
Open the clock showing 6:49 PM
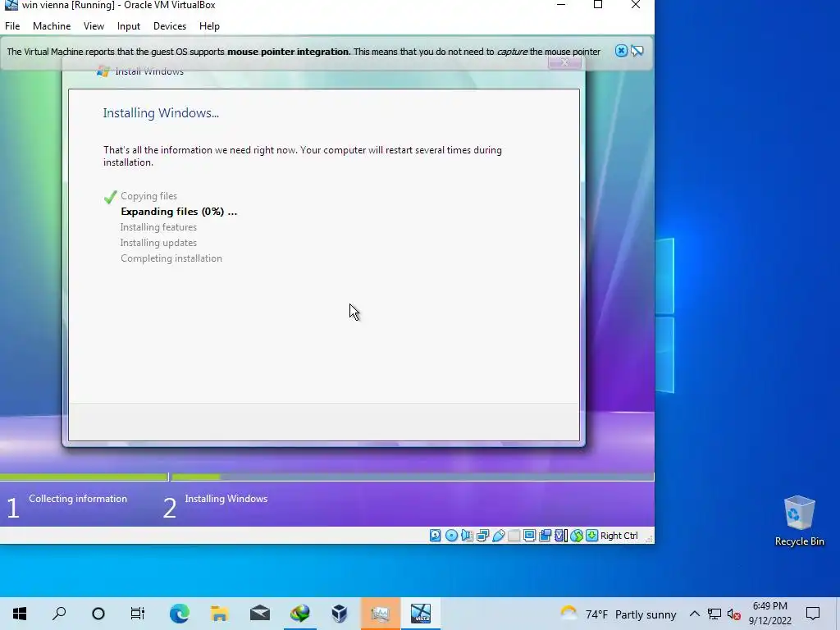pyautogui.click(x=769, y=614)
